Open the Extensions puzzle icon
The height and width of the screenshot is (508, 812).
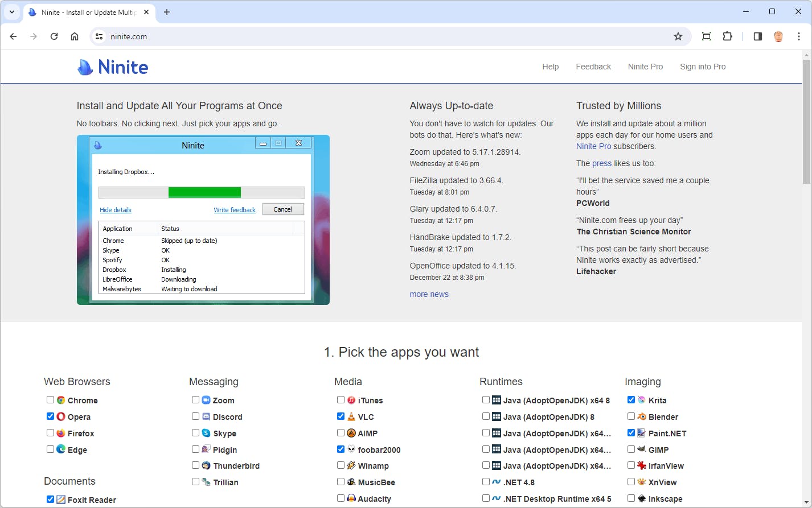coord(727,36)
